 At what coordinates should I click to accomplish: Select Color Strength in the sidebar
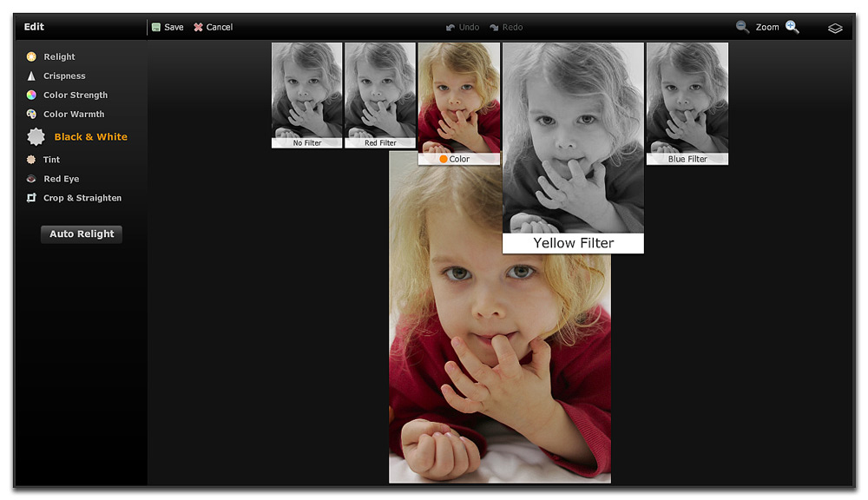coord(76,95)
